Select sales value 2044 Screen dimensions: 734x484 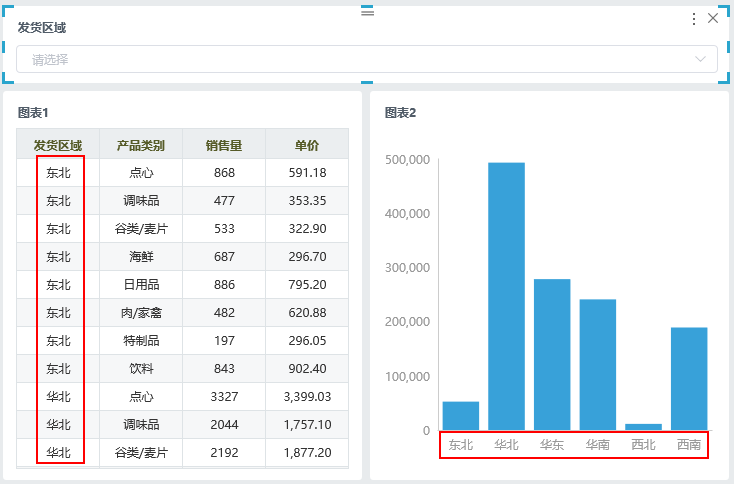(224, 425)
